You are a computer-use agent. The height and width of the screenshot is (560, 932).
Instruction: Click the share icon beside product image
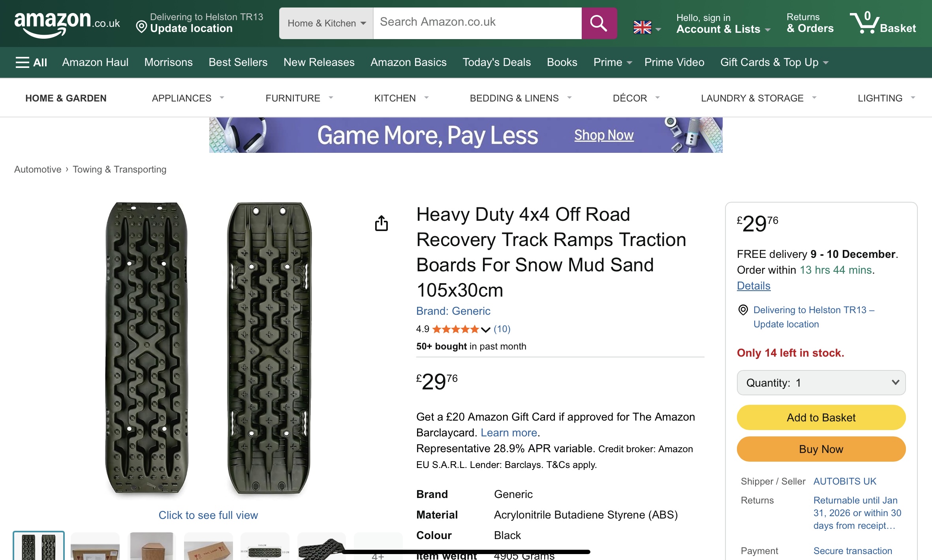pyautogui.click(x=381, y=223)
